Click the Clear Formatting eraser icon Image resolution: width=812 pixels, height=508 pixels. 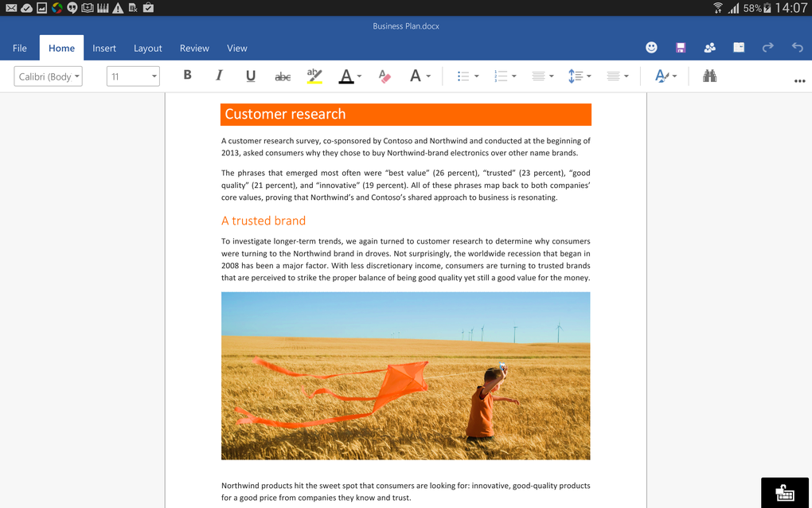tap(385, 76)
